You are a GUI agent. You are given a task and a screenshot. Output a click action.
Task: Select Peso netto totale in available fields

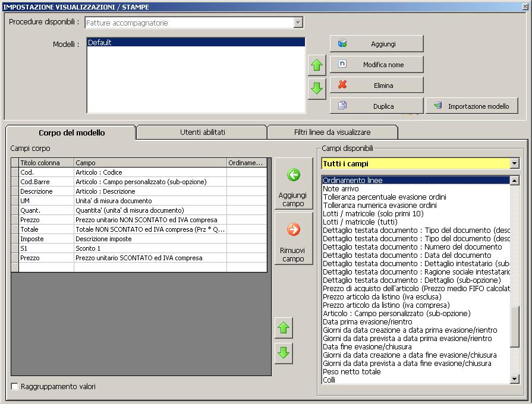[352, 371]
